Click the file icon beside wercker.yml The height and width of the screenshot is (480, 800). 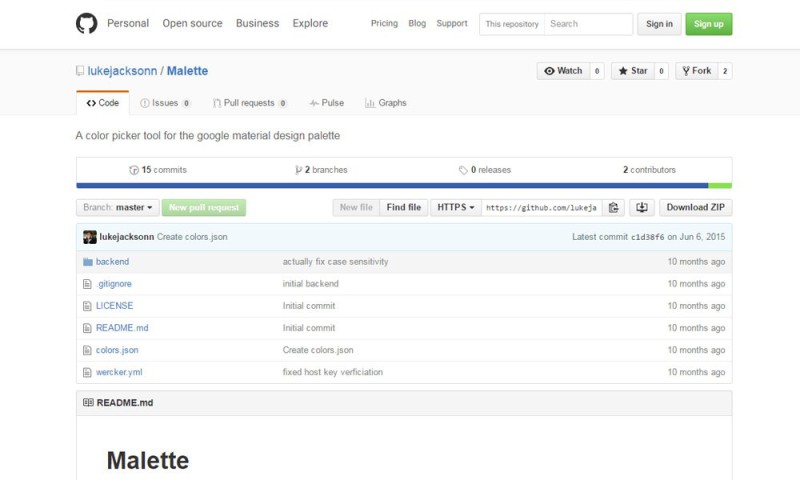(87, 372)
